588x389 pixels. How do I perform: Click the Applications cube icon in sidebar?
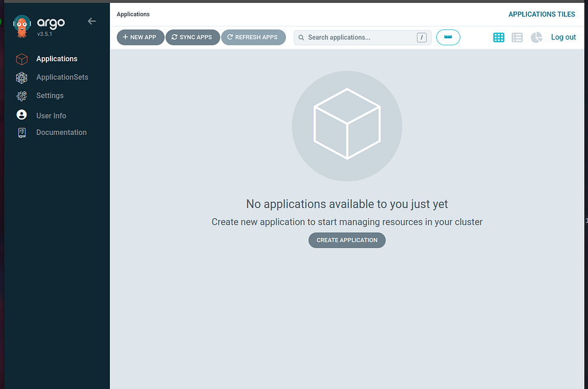[22, 59]
